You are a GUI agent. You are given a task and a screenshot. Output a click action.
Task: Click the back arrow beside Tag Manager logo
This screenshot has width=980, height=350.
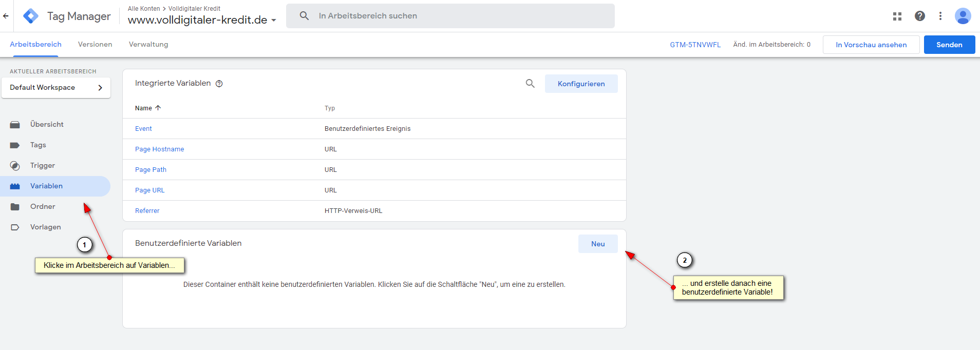pyautogui.click(x=6, y=16)
